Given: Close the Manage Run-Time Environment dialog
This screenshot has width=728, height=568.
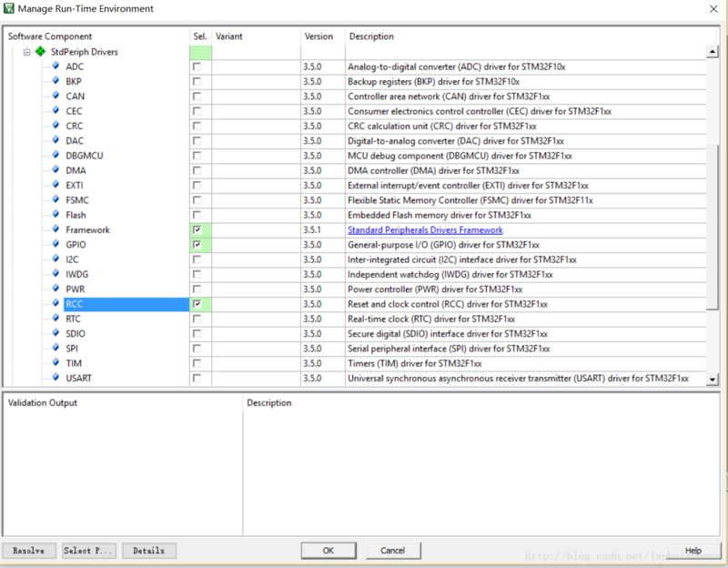Looking at the screenshot, I should [x=713, y=9].
